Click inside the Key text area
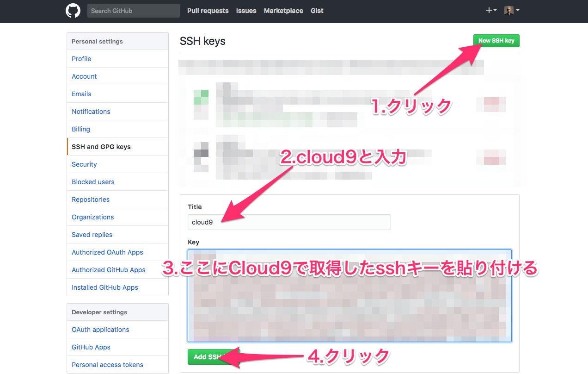The width and height of the screenshot is (588, 374). [x=349, y=296]
